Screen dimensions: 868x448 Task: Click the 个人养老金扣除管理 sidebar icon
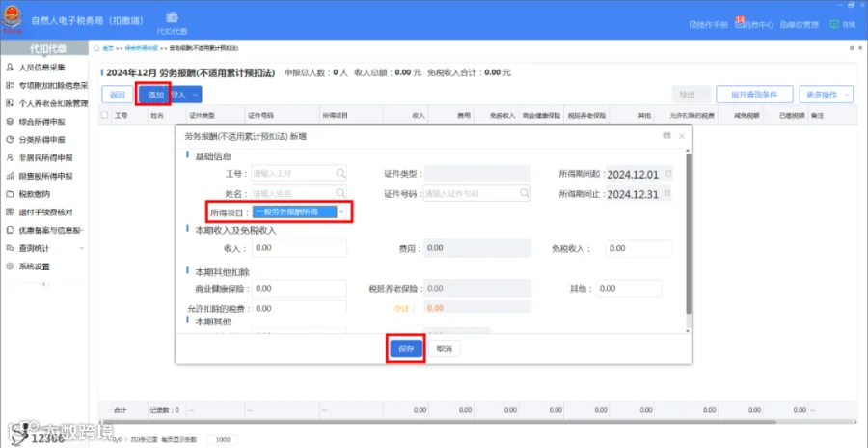[x=10, y=103]
